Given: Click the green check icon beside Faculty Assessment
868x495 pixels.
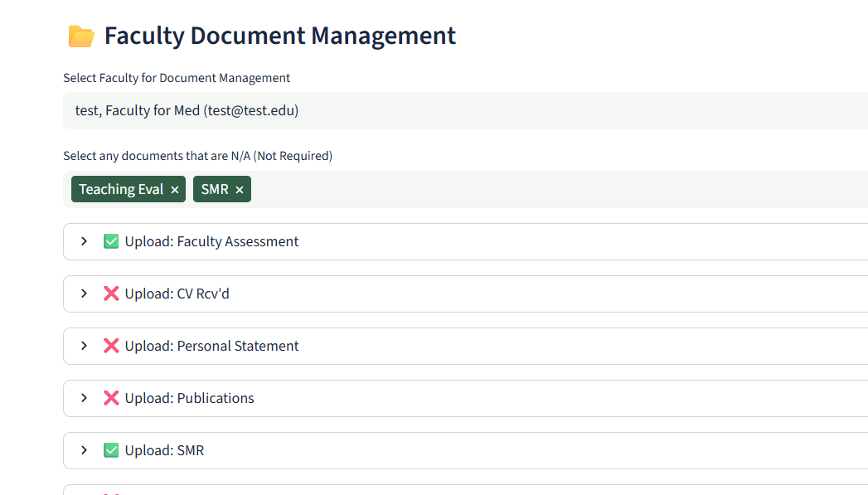Looking at the screenshot, I should tap(111, 241).
